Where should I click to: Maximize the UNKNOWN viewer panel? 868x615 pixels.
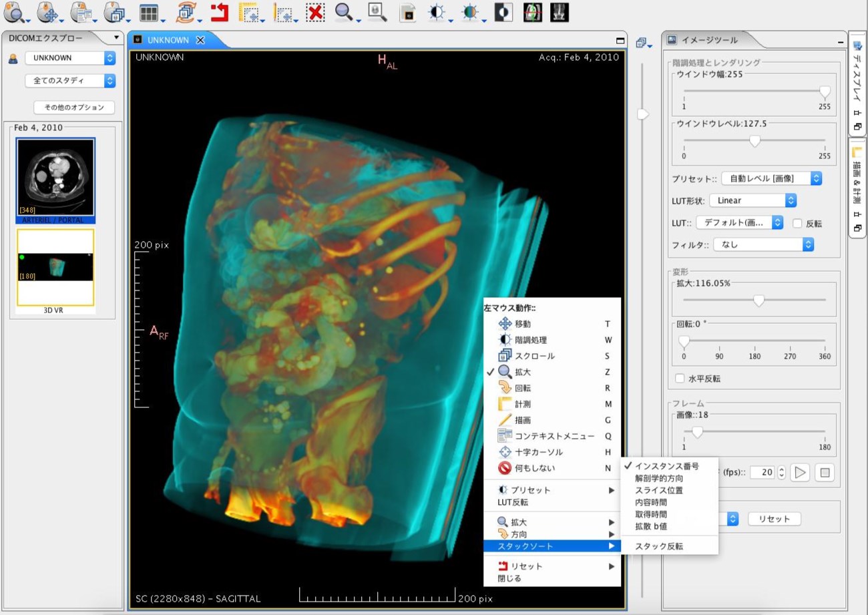pyautogui.click(x=620, y=41)
